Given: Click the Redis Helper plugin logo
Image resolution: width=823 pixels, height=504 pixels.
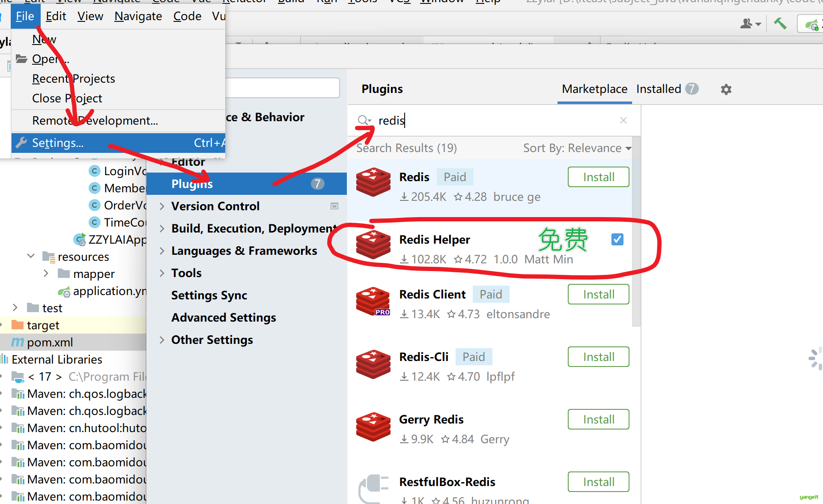Looking at the screenshot, I should [373, 245].
